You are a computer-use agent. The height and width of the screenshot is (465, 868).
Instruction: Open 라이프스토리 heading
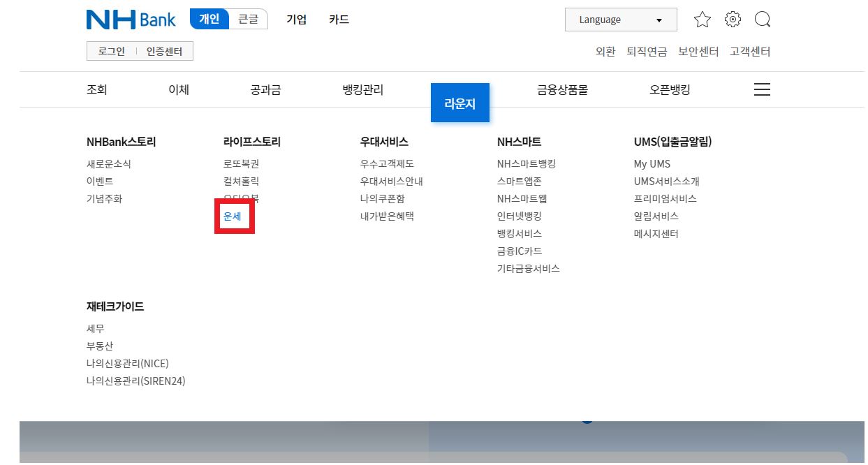pyautogui.click(x=252, y=142)
